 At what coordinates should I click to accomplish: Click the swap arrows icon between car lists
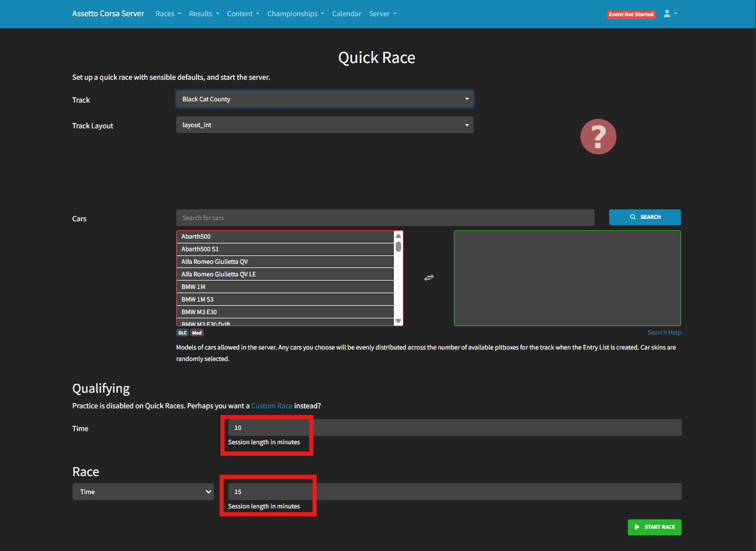[x=429, y=278]
